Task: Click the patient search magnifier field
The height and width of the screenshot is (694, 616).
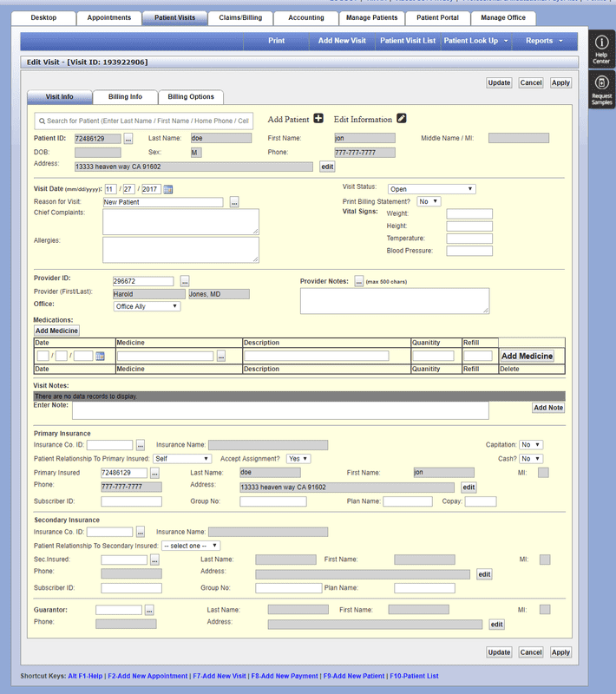Action: point(144,121)
